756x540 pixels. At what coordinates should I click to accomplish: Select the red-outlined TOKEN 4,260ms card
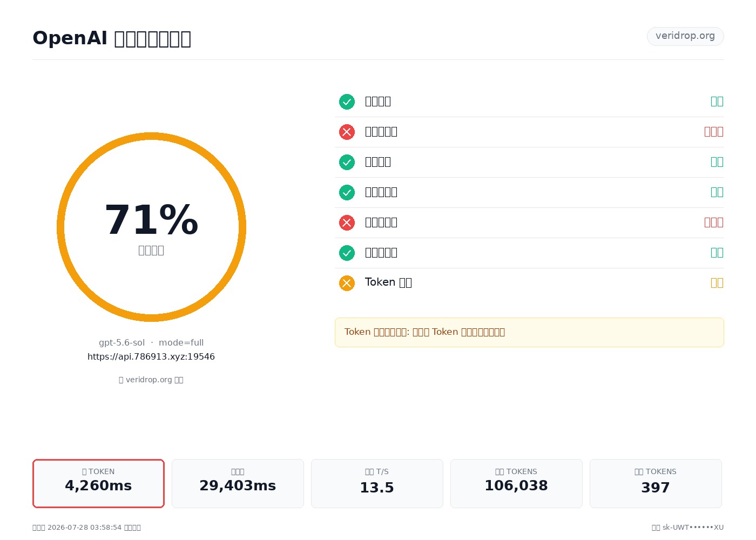click(x=98, y=483)
